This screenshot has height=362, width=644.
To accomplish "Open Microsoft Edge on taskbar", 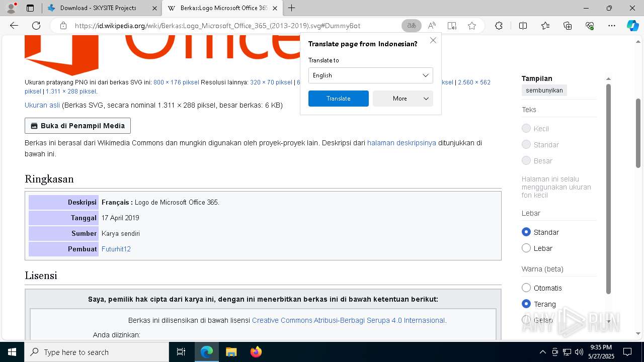I will (x=207, y=352).
